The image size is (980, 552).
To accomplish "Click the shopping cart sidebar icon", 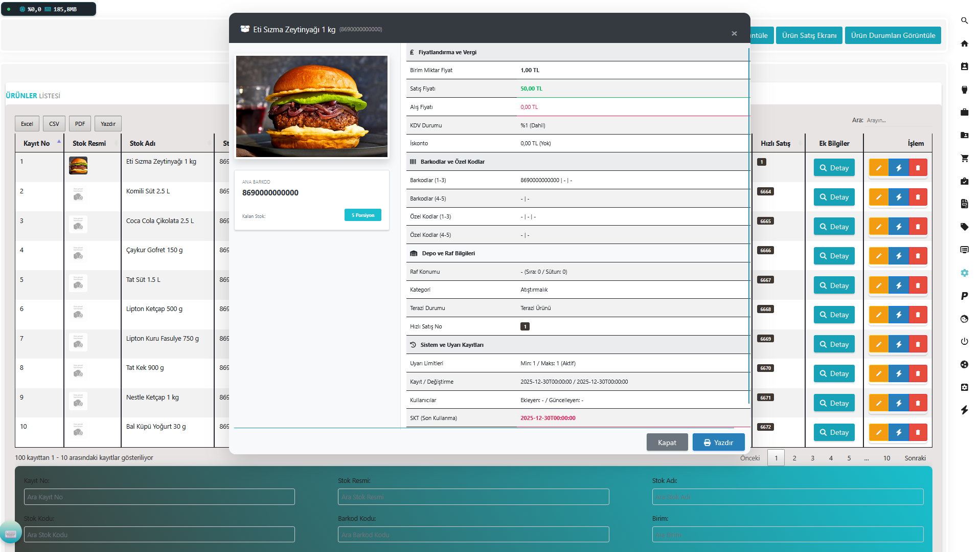I will tap(964, 158).
